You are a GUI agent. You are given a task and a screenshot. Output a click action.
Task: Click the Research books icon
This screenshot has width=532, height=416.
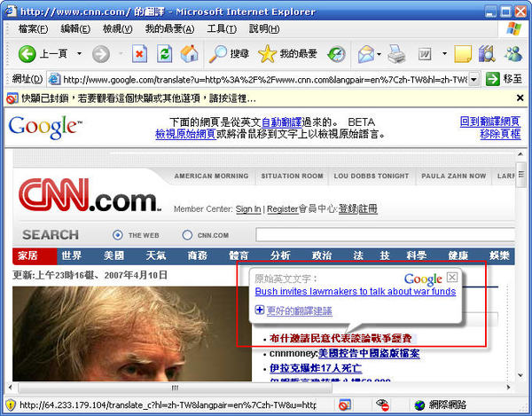point(487,54)
